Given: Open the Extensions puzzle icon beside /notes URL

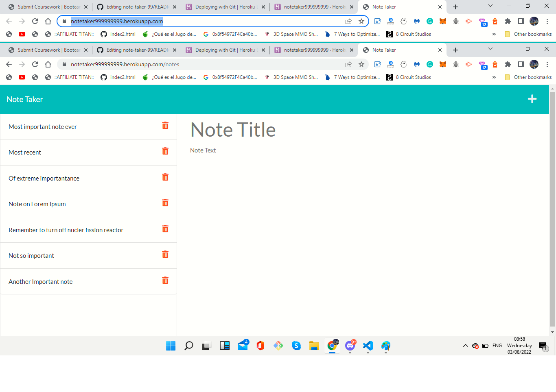Looking at the screenshot, I should 508,64.
